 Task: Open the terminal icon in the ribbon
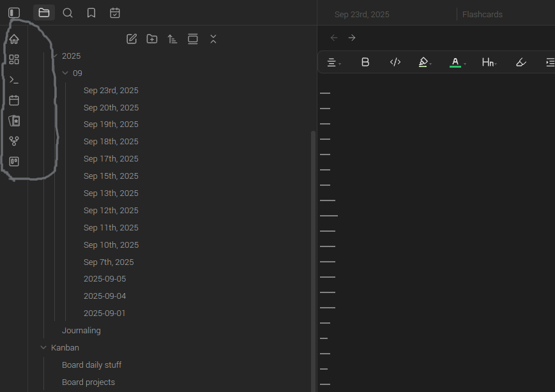click(14, 80)
